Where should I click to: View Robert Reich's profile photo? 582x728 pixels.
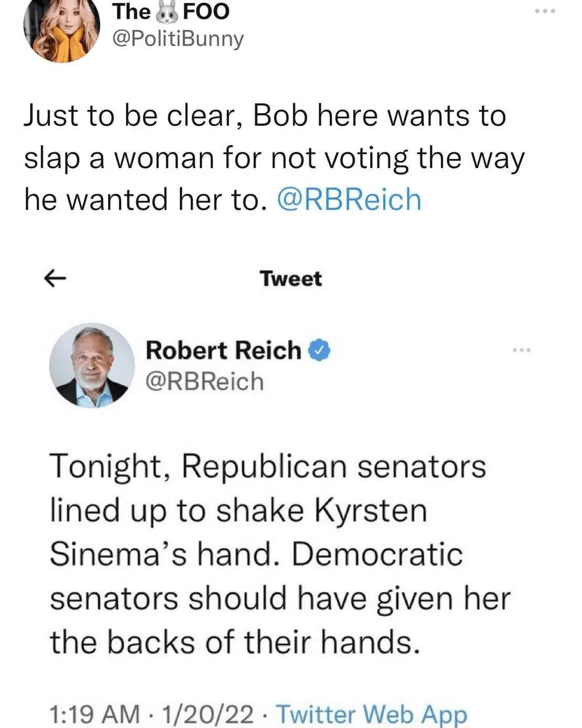pos(92,365)
